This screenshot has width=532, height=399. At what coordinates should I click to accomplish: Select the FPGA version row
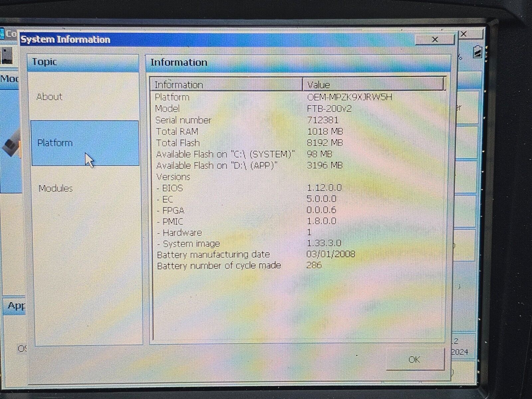[x=298, y=210]
